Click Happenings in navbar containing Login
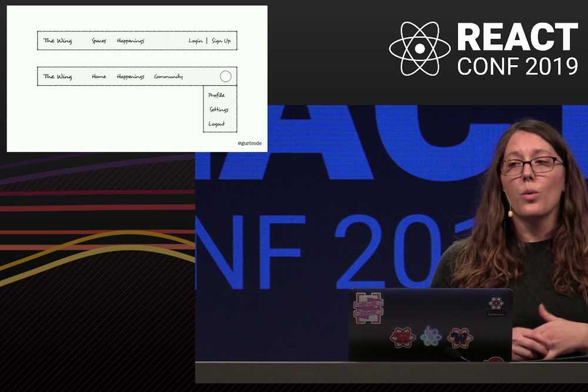 (x=131, y=41)
